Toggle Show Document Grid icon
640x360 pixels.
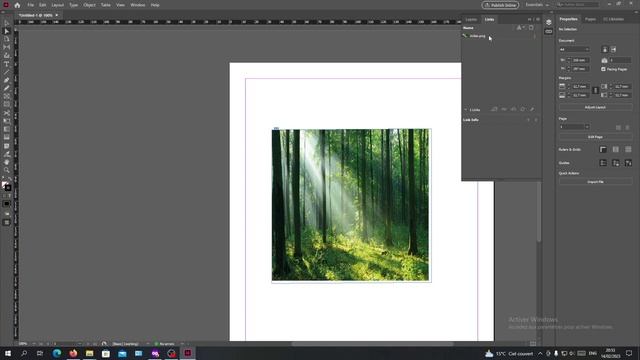[x=628, y=150]
